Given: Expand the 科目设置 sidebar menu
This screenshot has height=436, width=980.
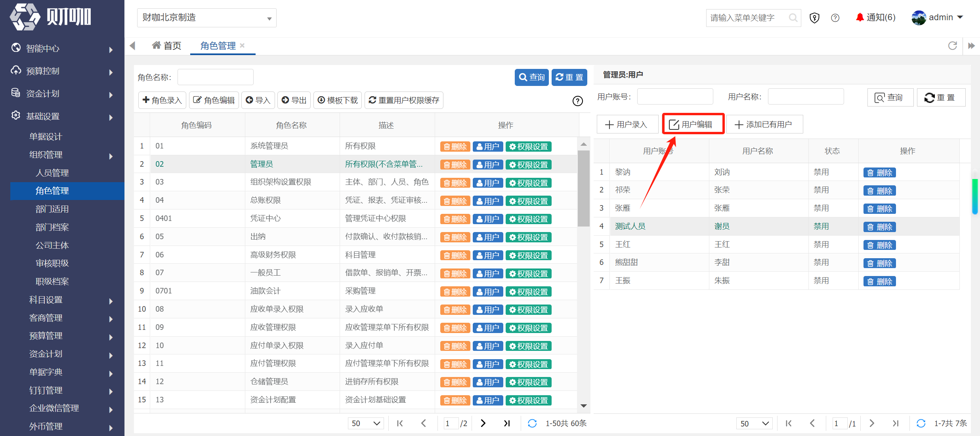Looking at the screenshot, I should pyautogui.click(x=67, y=300).
